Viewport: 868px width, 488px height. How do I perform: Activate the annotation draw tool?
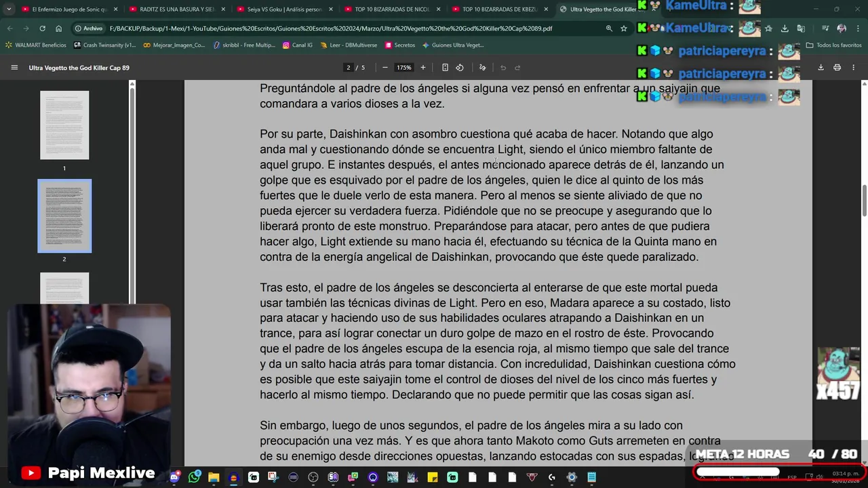[x=483, y=68]
